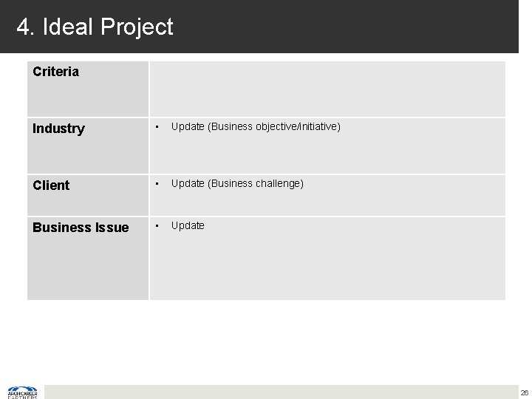Click the gray footer bar
Image resolution: width=532 pixels, height=399 pixels.
(281, 392)
